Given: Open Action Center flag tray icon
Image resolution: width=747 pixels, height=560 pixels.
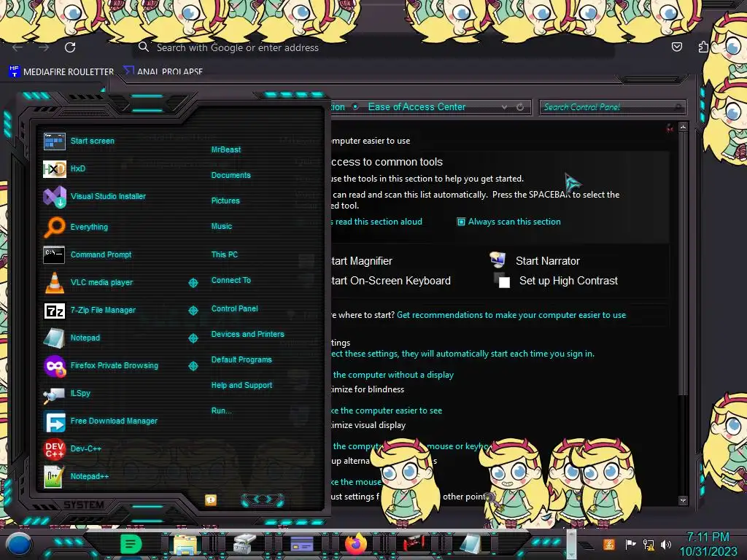Looking at the screenshot, I should (630, 544).
